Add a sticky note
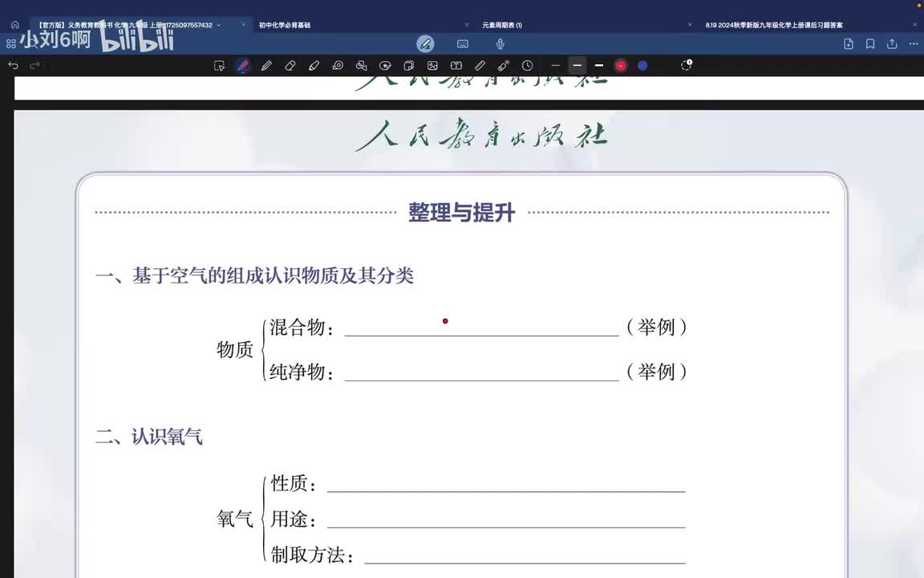Image resolution: width=924 pixels, height=578 pixels. pos(409,66)
